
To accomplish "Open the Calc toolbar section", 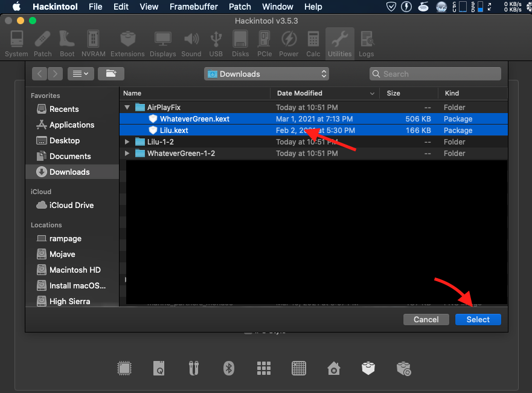I will pos(313,44).
